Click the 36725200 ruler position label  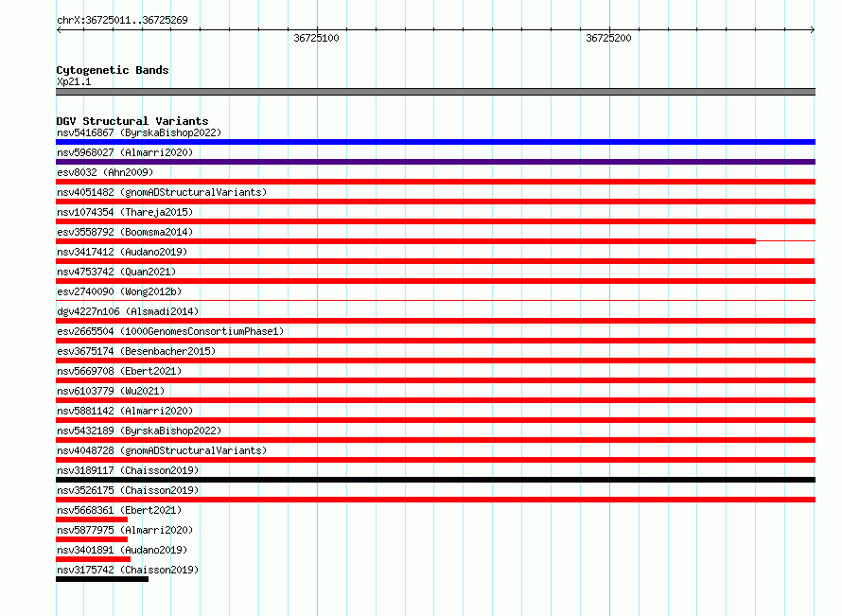(x=608, y=38)
